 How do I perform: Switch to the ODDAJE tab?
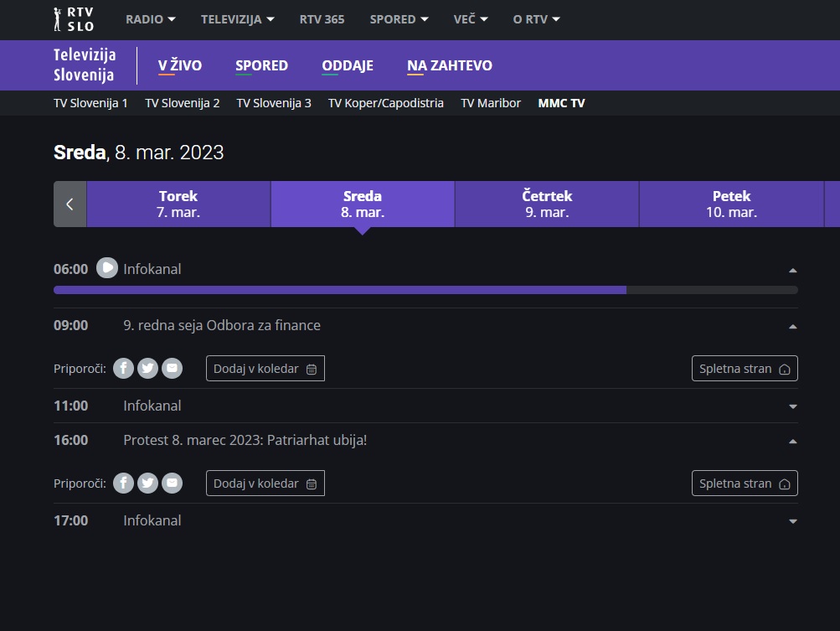(347, 65)
